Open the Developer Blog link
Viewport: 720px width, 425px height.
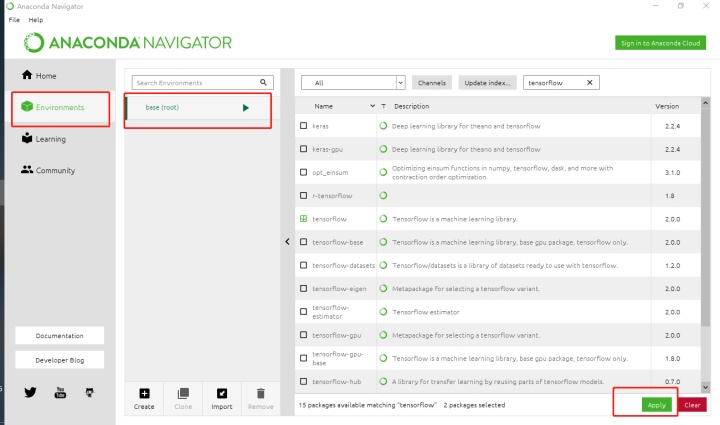[x=60, y=360]
